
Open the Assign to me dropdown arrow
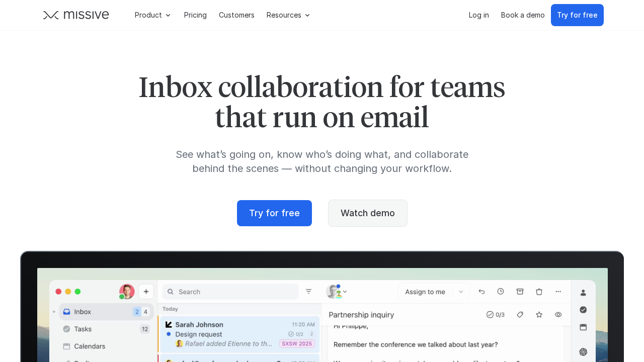click(461, 292)
